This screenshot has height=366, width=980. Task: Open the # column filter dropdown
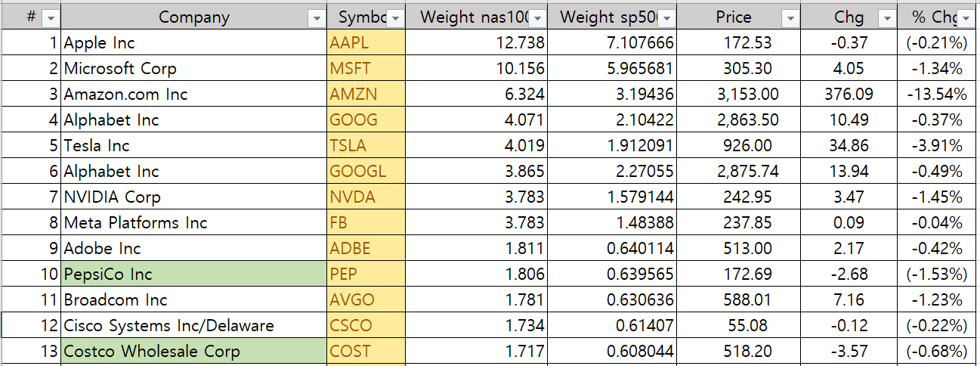coord(51,18)
